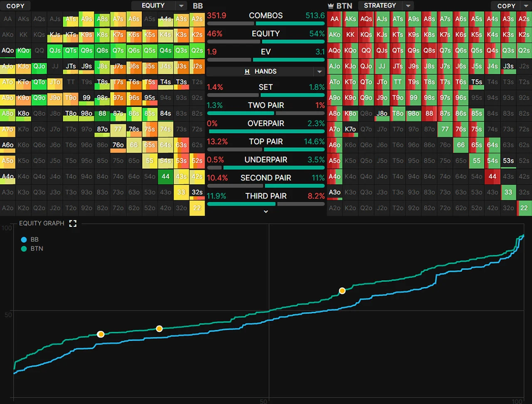Select the 22 cell in the BTN matrix
Viewport: 532px width, 404px height.
(x=524, y=208)
